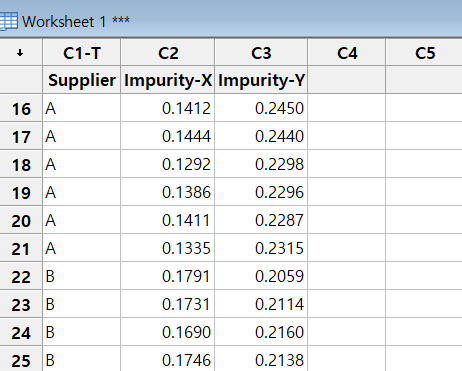Viewport: 462px width, 371px height.
Task: Select row header 16
Action: click(x=21, y=108)
